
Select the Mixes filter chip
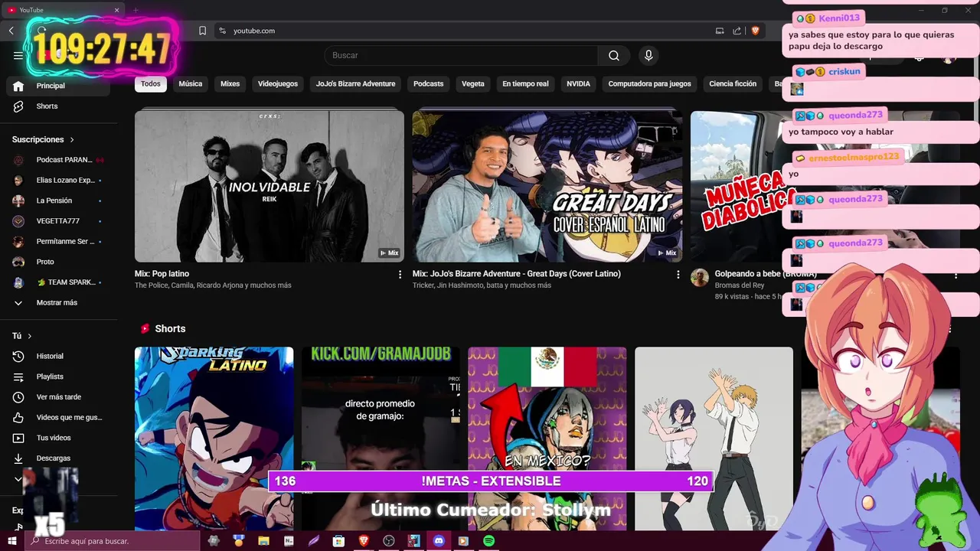pos(230,84)
